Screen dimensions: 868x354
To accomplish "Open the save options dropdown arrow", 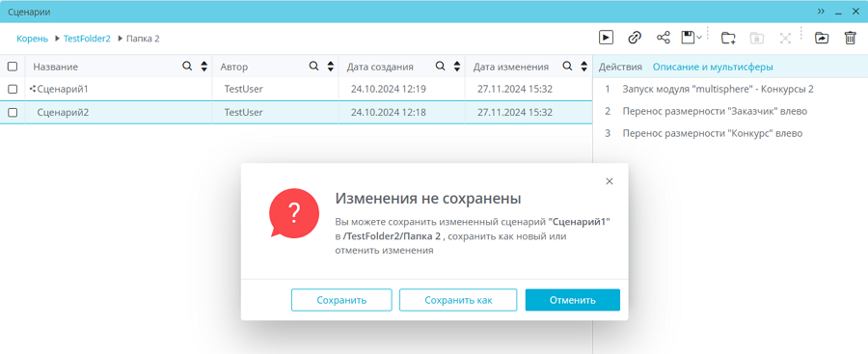I will point(699,38).
